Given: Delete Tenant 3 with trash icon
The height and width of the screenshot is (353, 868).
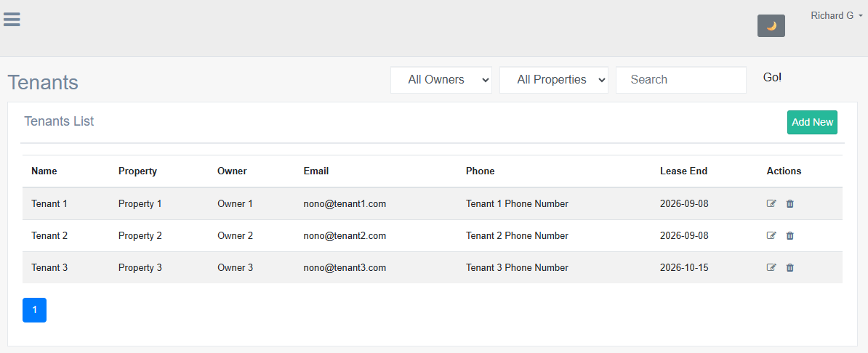Looking at the screenshot, I should click(x=790, y=268).
